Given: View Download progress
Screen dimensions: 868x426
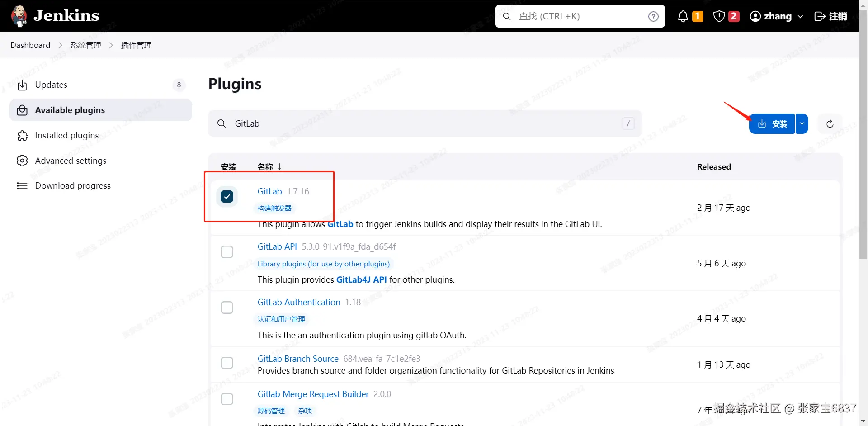Looking at the screenshot, I should click(101, 186).
